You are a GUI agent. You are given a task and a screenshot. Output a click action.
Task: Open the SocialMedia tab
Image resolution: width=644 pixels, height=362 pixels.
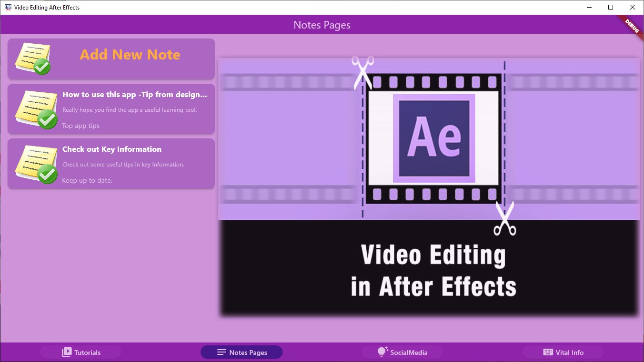click(402, 352)
